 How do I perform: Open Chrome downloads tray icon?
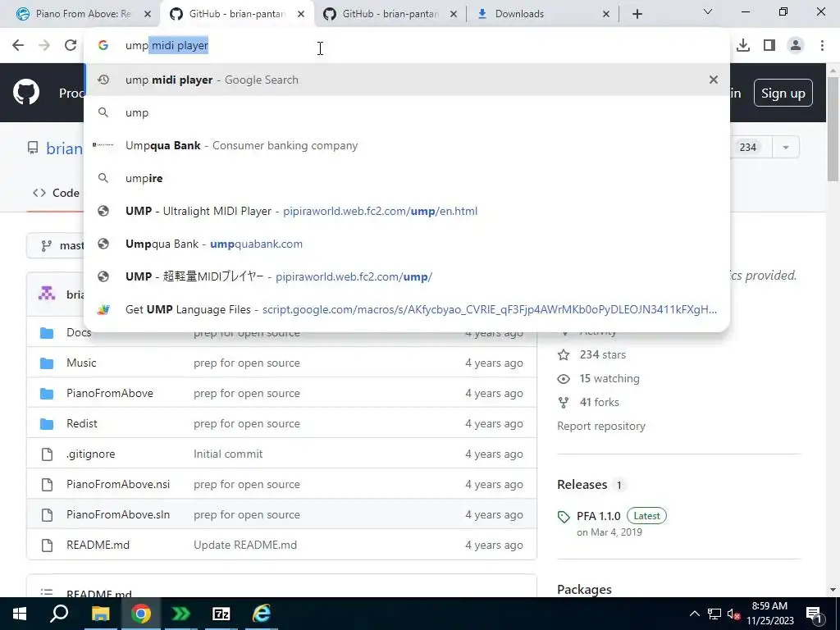pos(743,46)
